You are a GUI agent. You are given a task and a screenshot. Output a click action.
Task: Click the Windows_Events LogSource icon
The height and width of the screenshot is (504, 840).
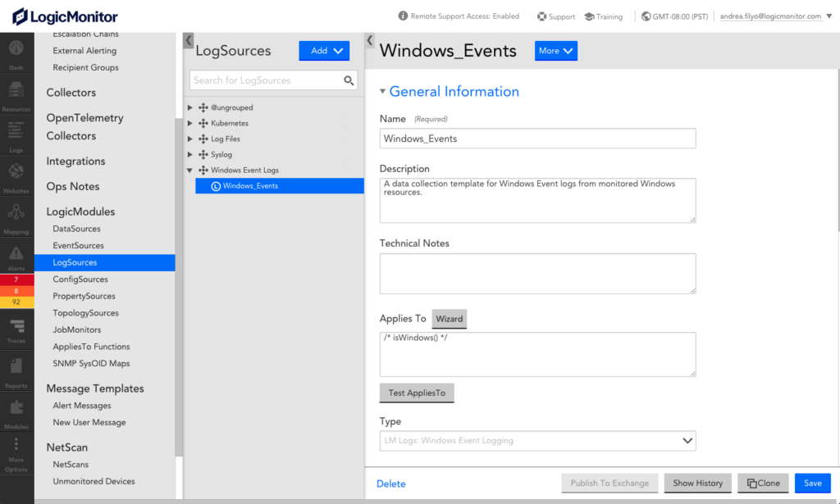(216, 186)
